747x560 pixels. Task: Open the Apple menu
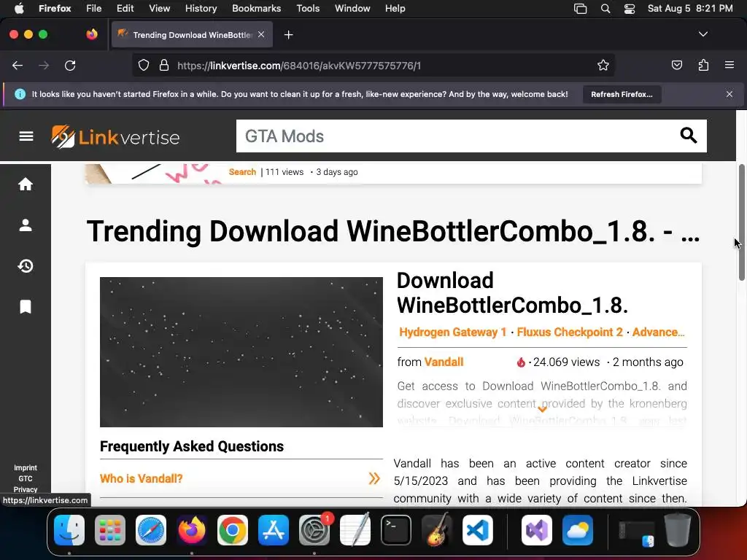pos(19,9)
